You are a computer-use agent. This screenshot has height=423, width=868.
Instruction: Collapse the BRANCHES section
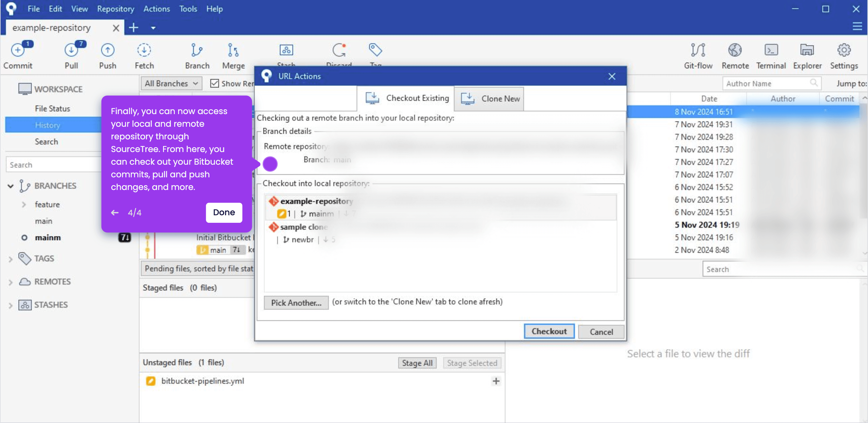click(x=11, y=186)
